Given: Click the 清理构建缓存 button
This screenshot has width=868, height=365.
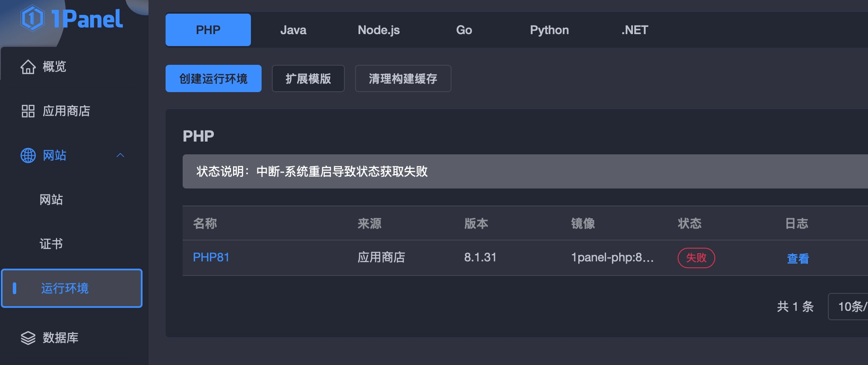Looking at the screenshot, I should pos(402,78).
